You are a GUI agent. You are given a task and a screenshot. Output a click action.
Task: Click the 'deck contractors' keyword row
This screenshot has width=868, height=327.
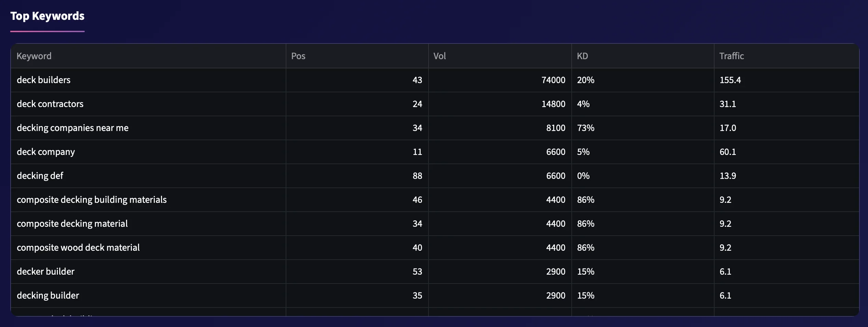pos(50,104)
